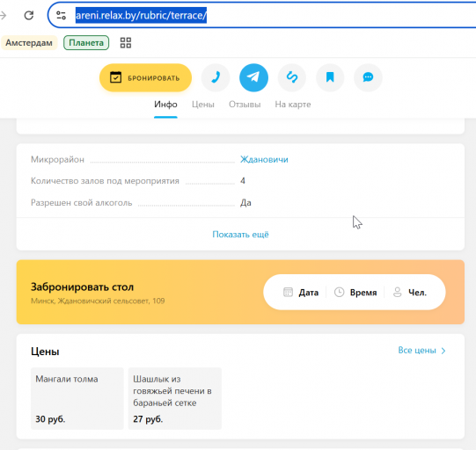Click the Разрешен свой алкоголь label
The image size is (476, 450).
(81, 203)
